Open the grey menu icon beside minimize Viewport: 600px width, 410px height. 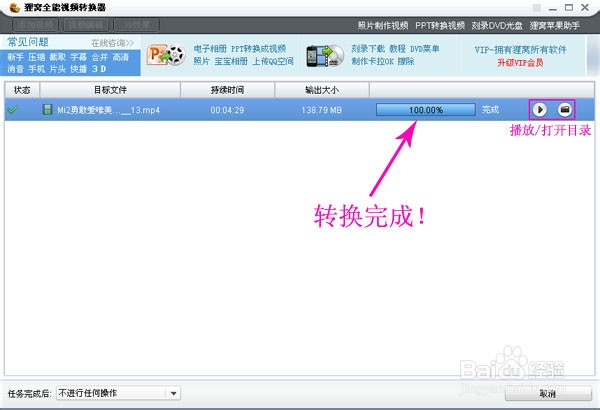pyautogui.click(x=537, y=8)
